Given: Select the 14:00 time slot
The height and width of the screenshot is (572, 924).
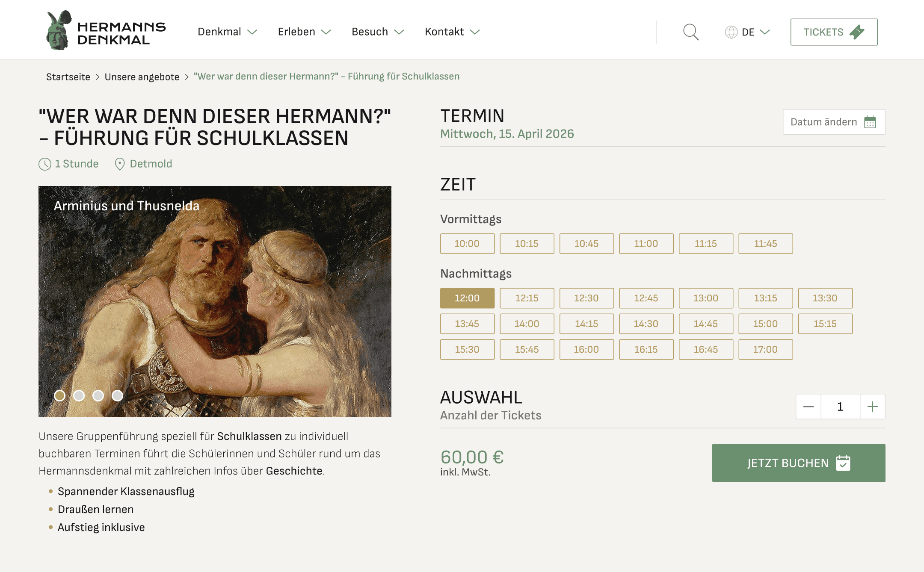Looking at the screenshot, I should coord(527,324).
